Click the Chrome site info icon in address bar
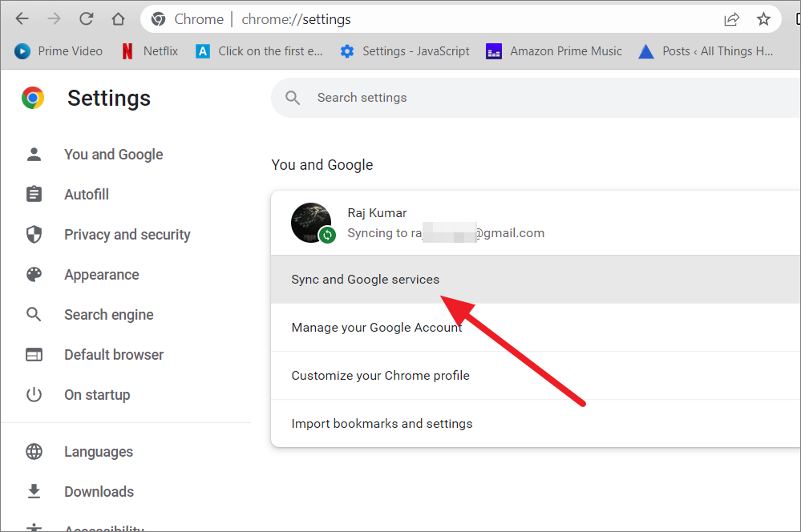The width and height of the screenshot is (801, 532). tap(159, 19)
